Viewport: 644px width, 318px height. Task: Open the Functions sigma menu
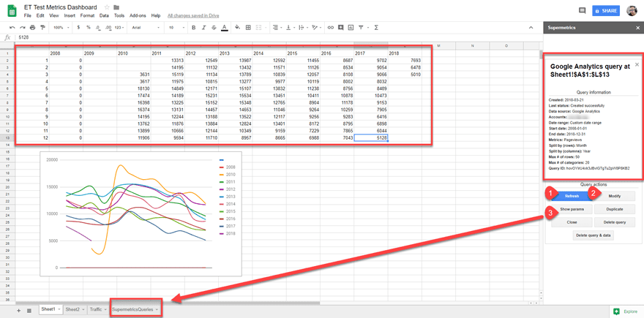376,28
